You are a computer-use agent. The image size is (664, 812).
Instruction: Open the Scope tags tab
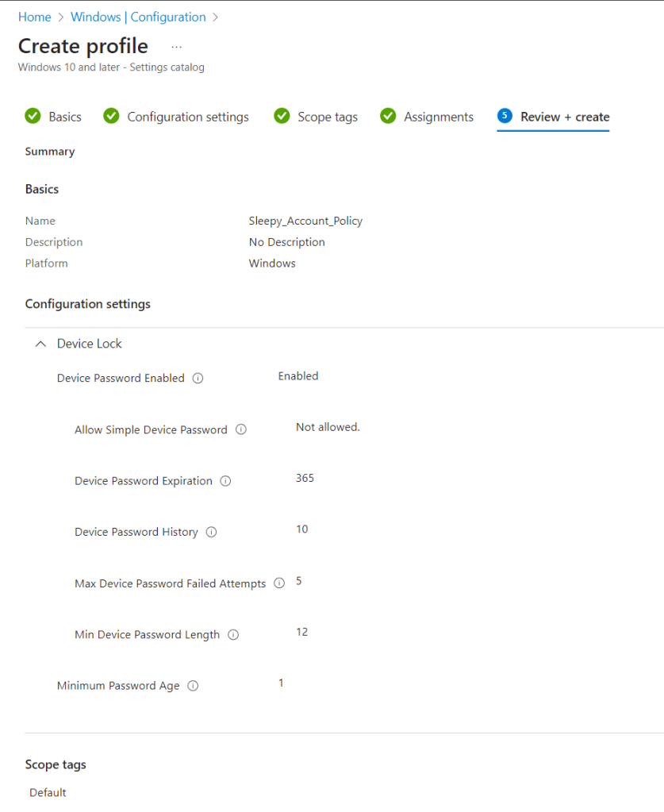(328, 117)
